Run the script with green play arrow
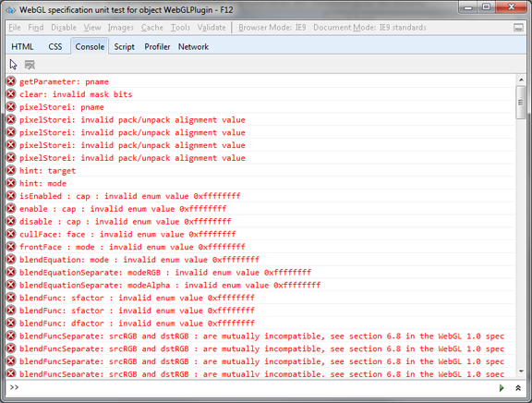Screen dimensions: 532x403 click(502, 387)
